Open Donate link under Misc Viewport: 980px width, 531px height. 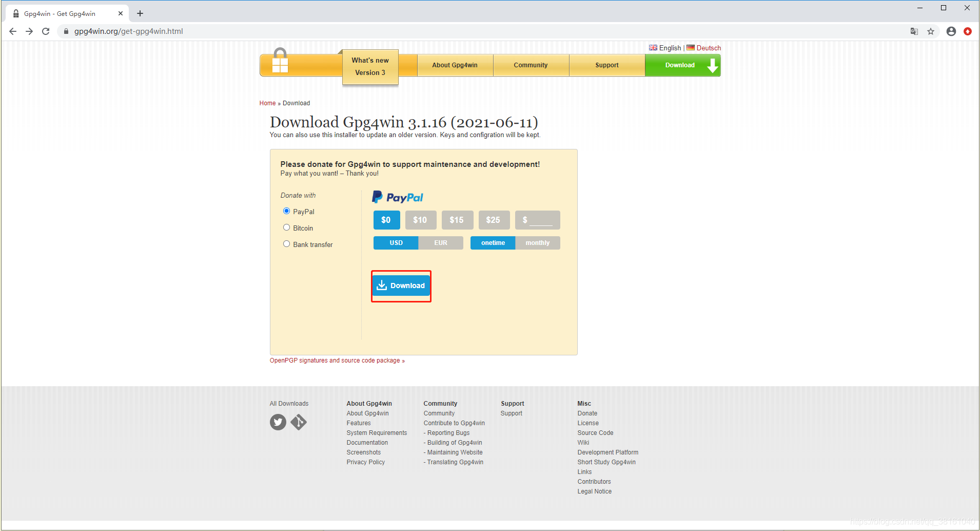[587, 413]
